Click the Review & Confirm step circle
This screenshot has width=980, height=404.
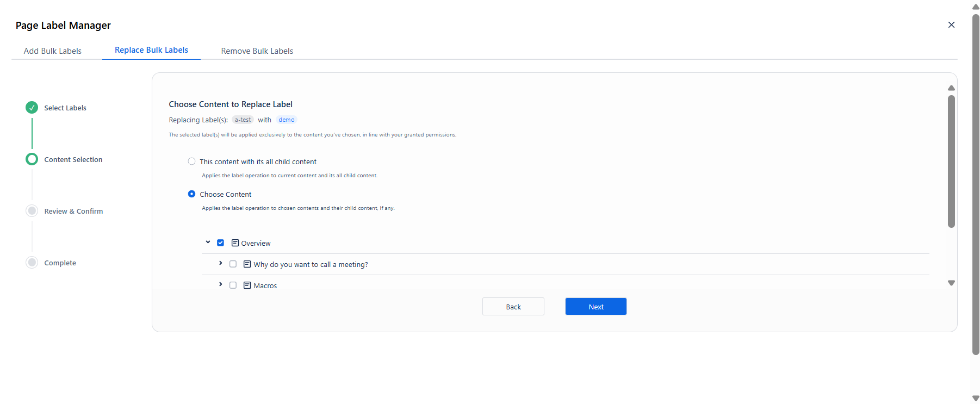pos(32,211)
